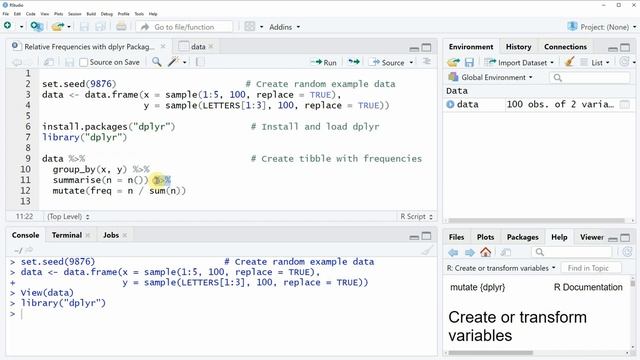Open the Project: (None) menu
This screenshot has width=640, height=360.
click(602, 27)
